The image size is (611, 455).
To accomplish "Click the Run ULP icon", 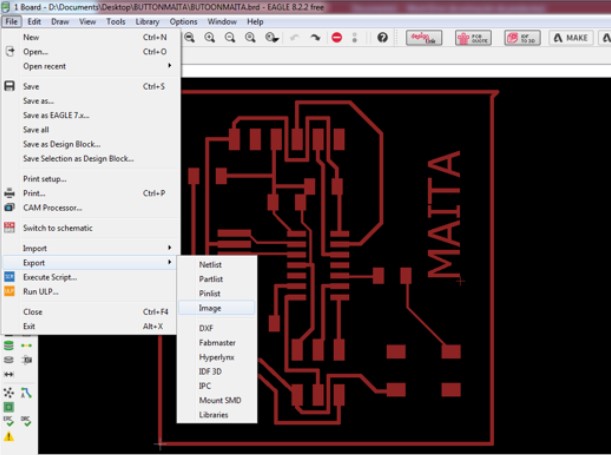I will [x=9, y=291].
